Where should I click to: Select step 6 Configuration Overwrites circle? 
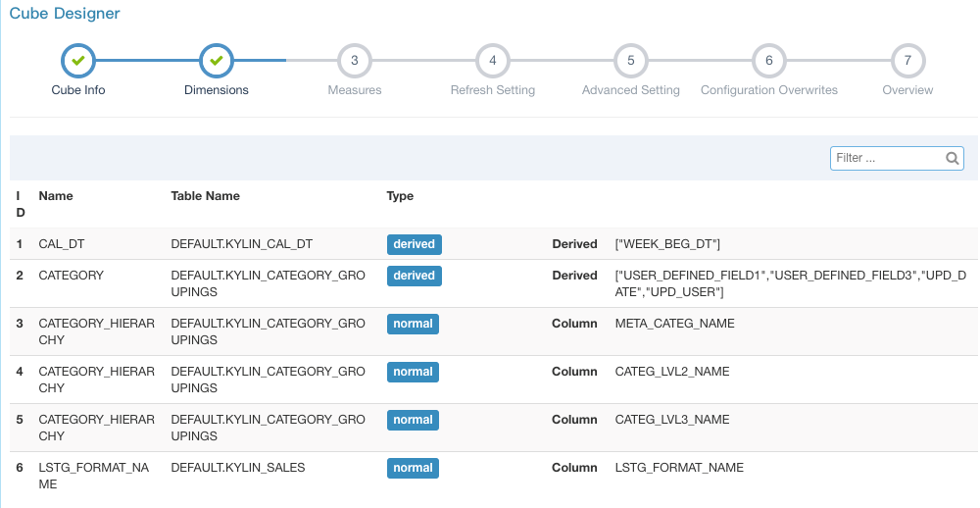[768, 61]
